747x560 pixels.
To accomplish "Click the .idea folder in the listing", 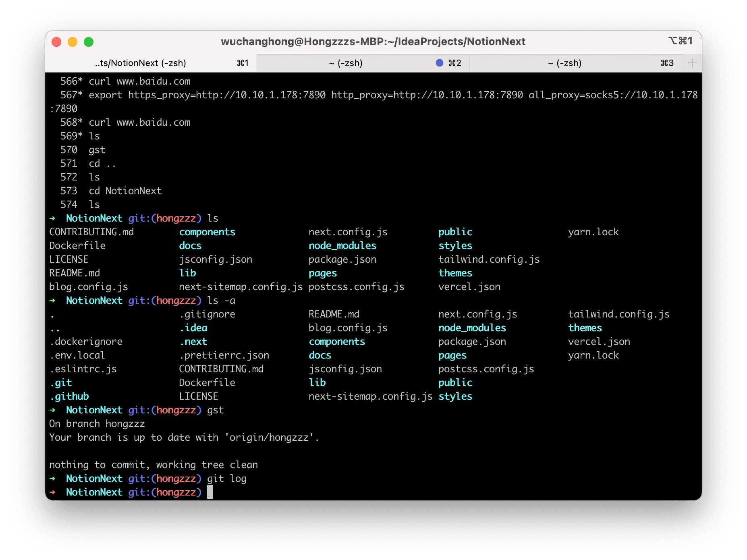I will click(193, 328).
